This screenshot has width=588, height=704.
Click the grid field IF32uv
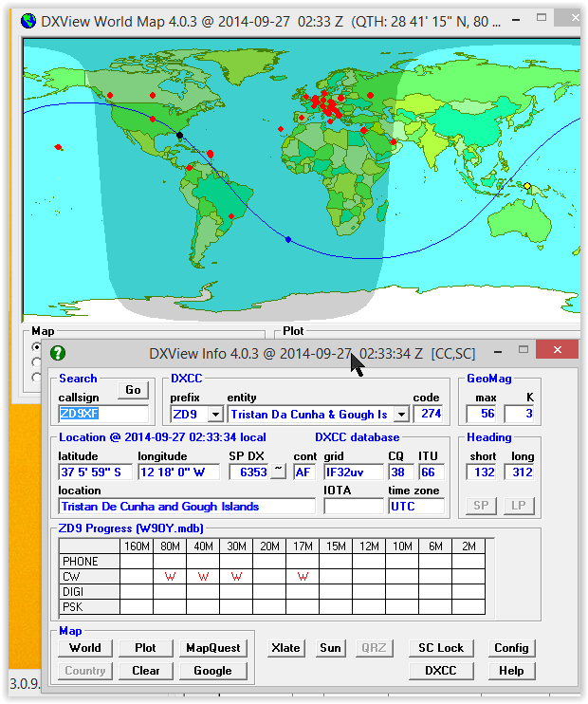click(x=354, y=472)
